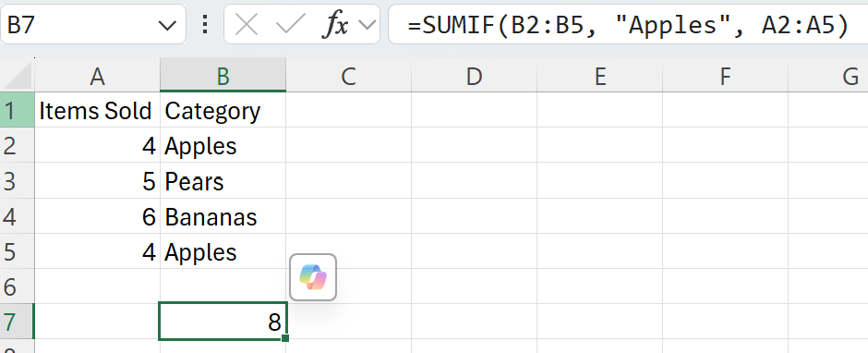Image resolution: width=868 pixels, height=353 pixels.
Task: Click the Copilot icon beside cell B5
Action: tap(313, 277)
